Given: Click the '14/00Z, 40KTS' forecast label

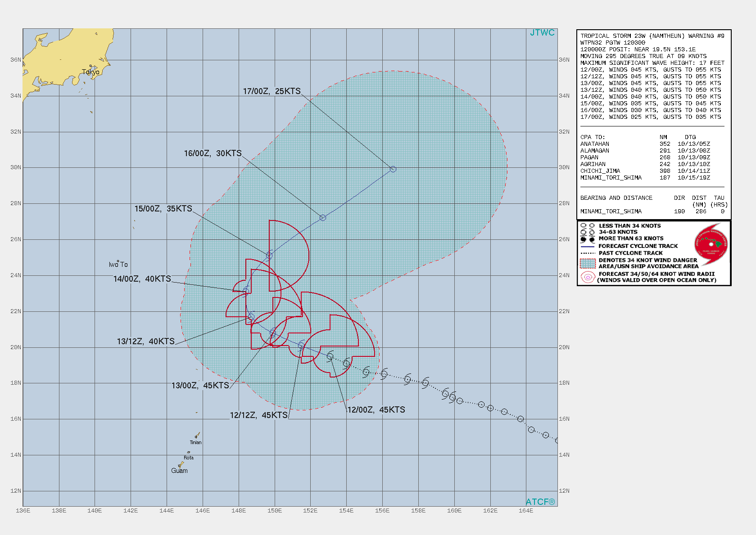Looking at the screenshot, I should click(x=142, y=279).
